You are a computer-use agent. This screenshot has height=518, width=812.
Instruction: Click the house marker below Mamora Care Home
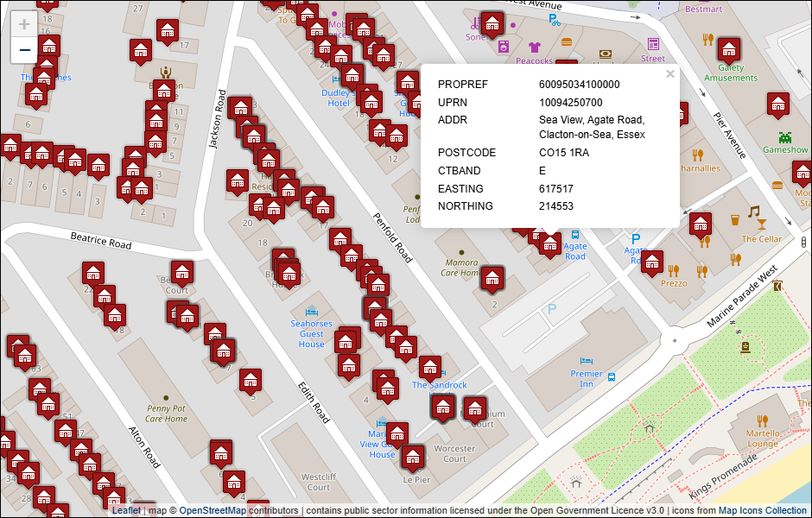pyautogui.click(x=492, y=277)
